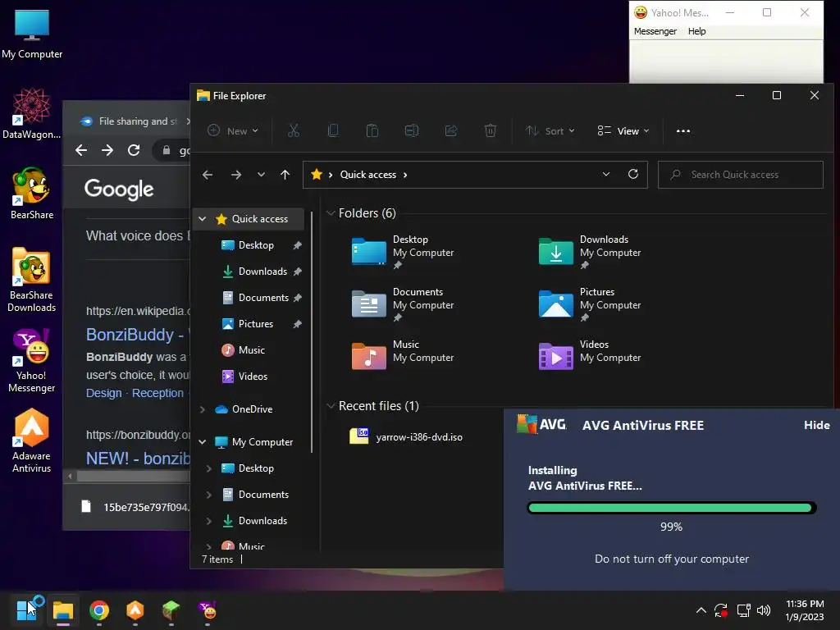This screenshot has width=840, height=630.
Task: Select Chrome tab File sharing and storage
Action: coord(133,121)
